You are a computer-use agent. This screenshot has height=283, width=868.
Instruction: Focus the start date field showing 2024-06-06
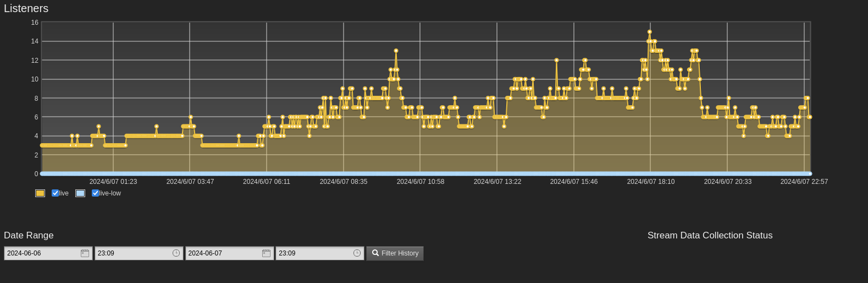[x=41, y=253]
